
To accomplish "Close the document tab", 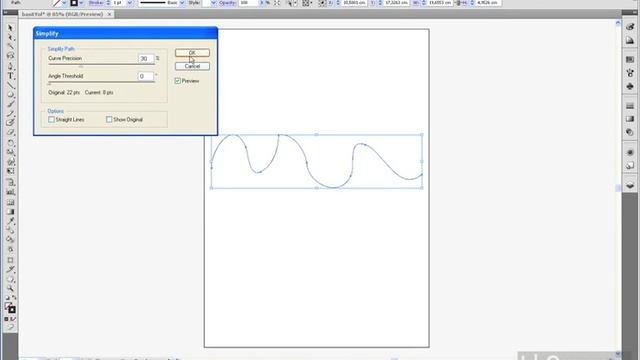I will (109, 14).
